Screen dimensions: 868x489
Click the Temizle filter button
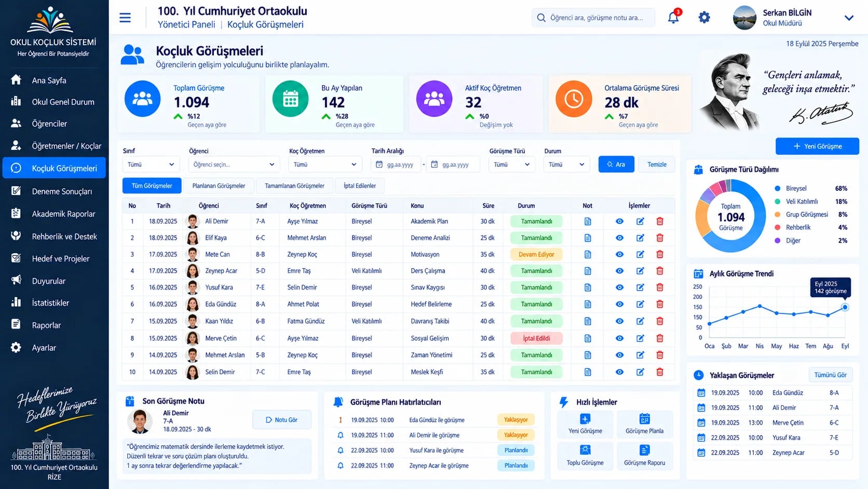(x=657, y=164)
